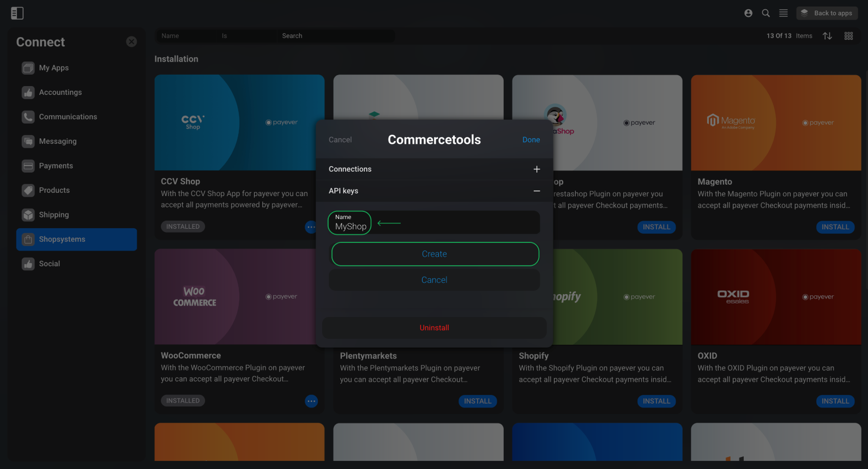Select the My Apps category

76,68
